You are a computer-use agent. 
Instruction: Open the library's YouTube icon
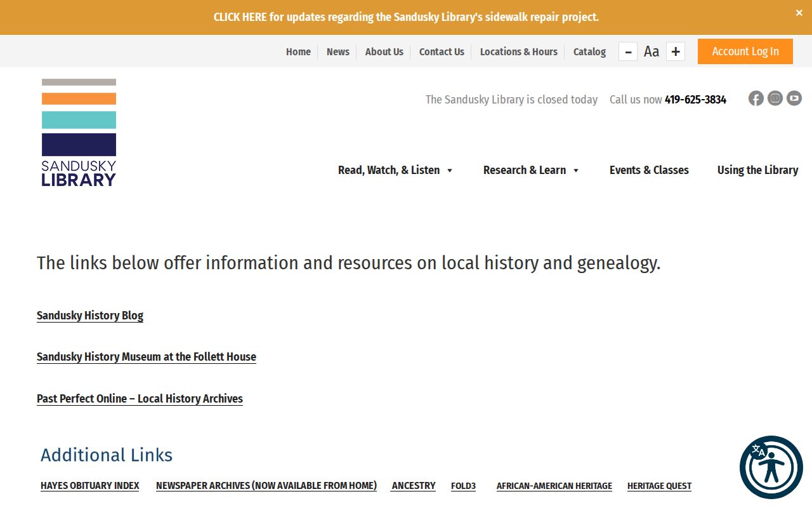794,98
